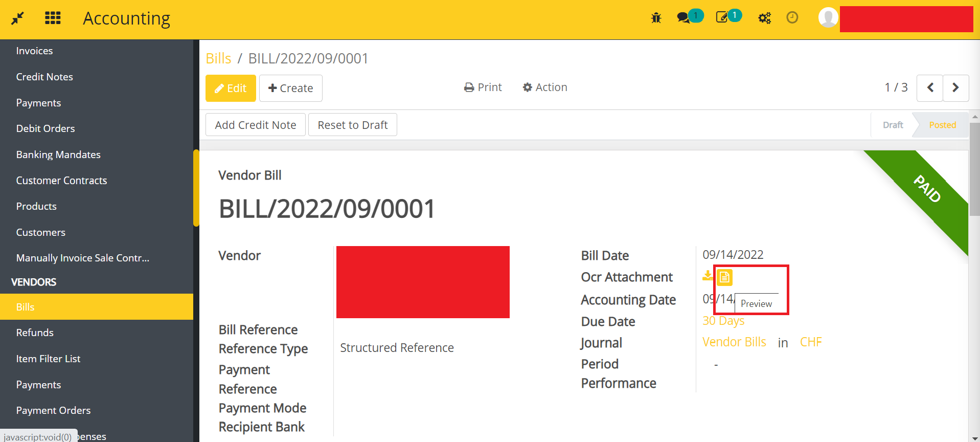Click the debug bug icon
Viewport: 980px width, 442px height.
tap(656, 18)
